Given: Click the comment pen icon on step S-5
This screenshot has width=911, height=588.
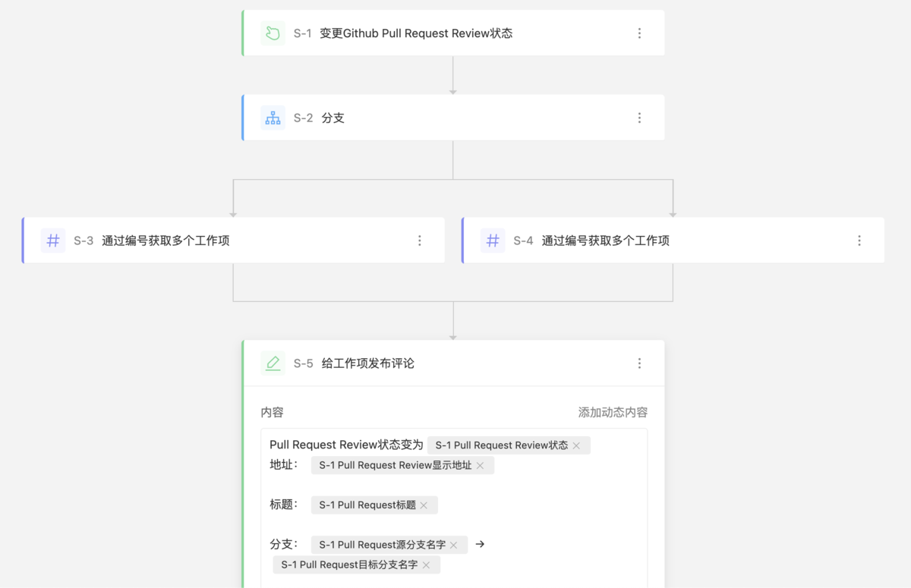Looking at the screenshot, I should click(273, 363).
